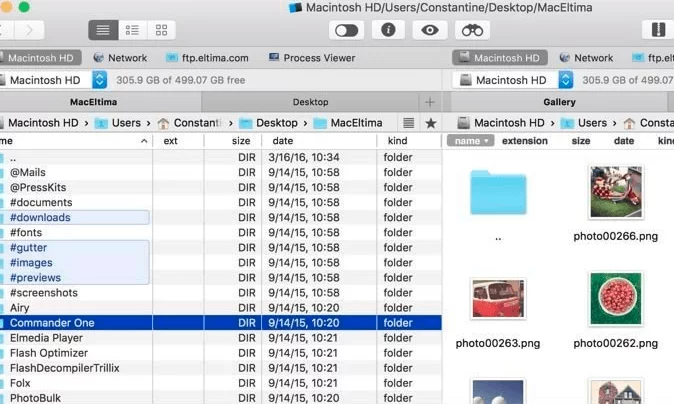Select the #screenshots folder
Viewport: 674px width, 404px height.
coord(221,293)
